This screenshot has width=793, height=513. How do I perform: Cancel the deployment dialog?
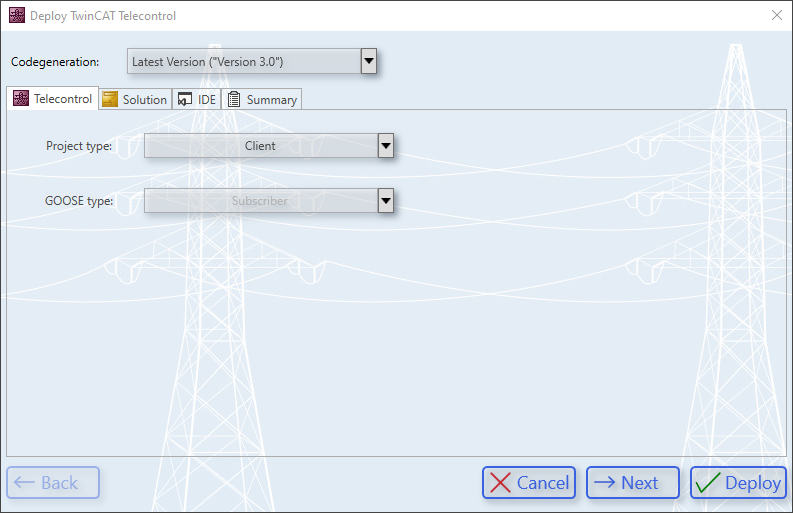tap(529, 483)
